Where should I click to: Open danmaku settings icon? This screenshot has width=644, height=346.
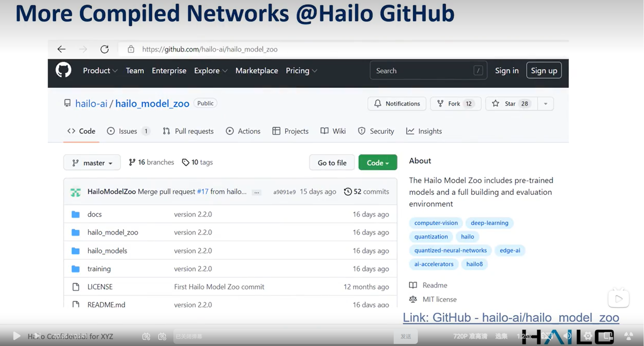(162, 336)
